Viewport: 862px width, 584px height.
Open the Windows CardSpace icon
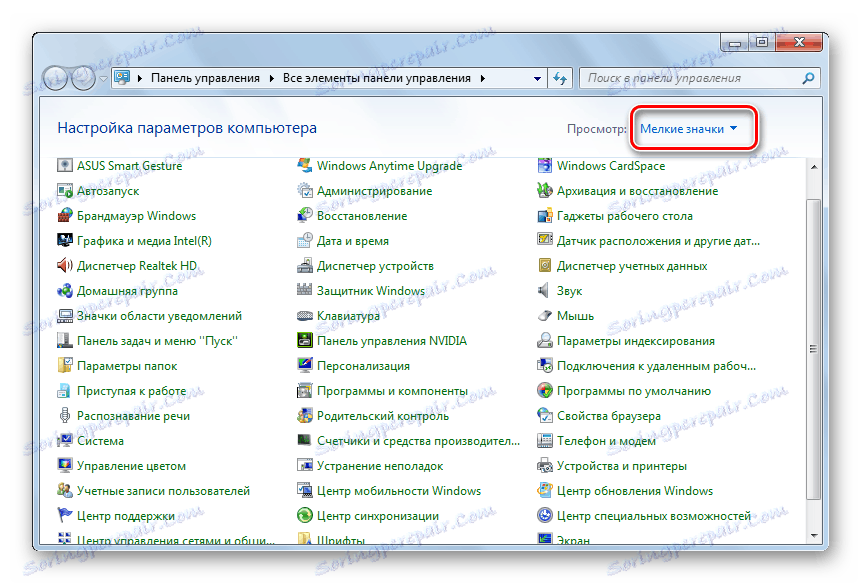[544, 166]
